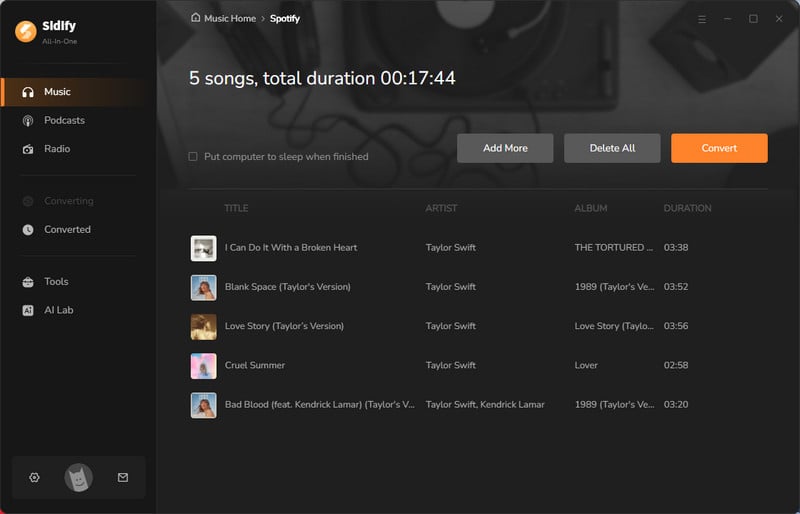Image resolution: width=800 pixels, height=514 pixels.
Task: Click artist Taylor Swift, Kendrick Lamar
Action: point(485,405)
